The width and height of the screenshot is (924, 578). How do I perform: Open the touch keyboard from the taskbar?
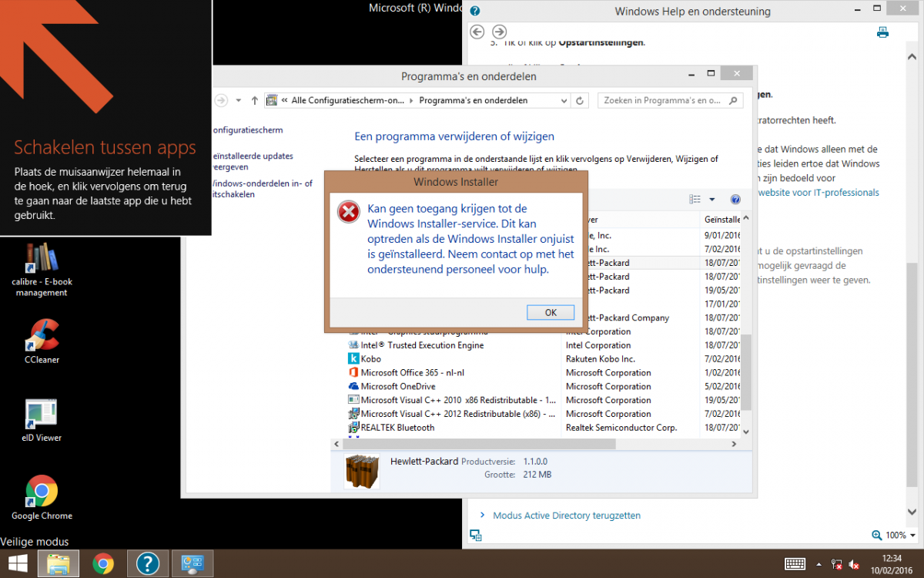[795, 564]
